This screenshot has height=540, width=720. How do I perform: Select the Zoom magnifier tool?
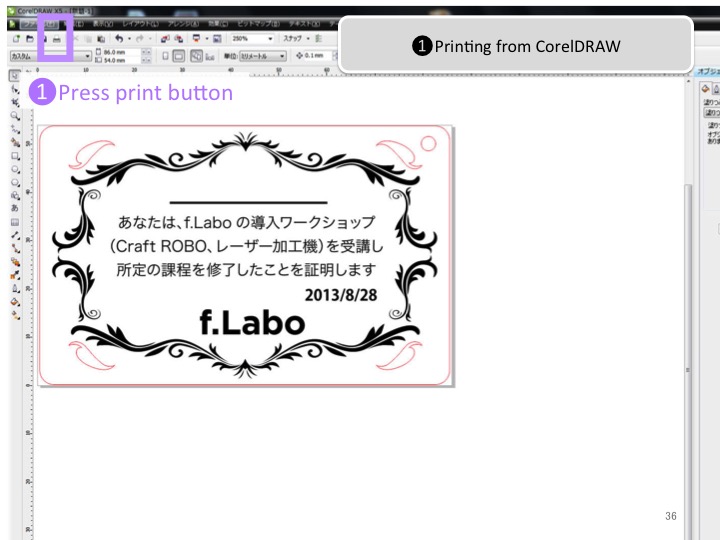coord(15,116)
